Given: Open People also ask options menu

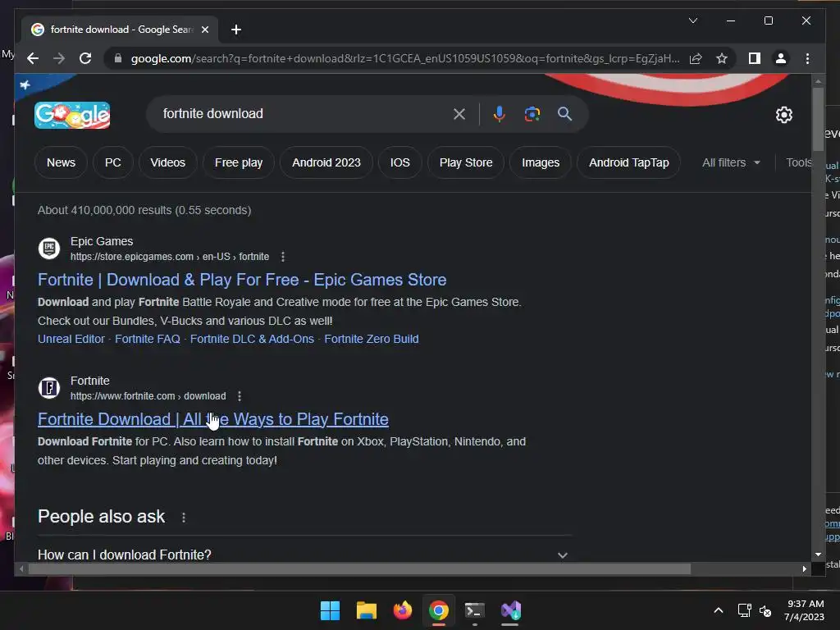Looking at the screenshot, I should coord(184,518).
